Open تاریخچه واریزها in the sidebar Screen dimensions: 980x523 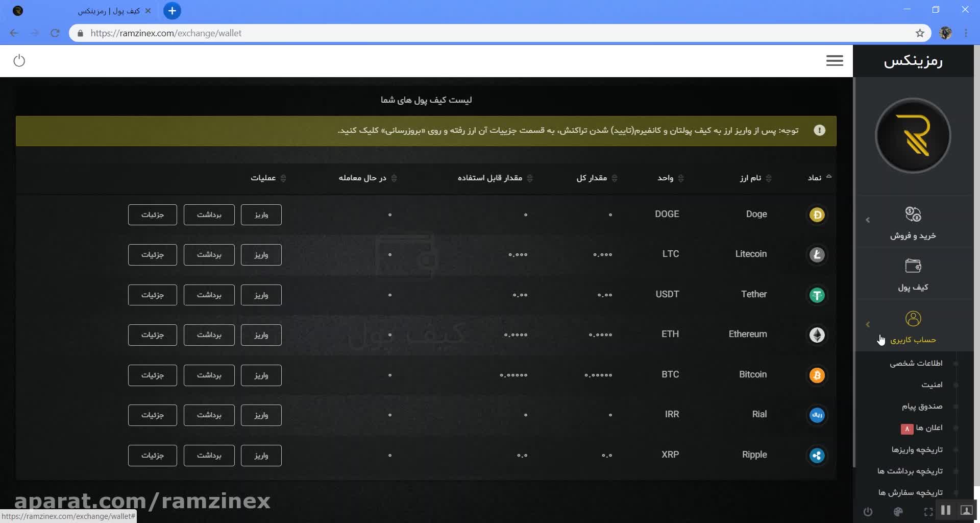pyautogui.click(x=917, y=449)
